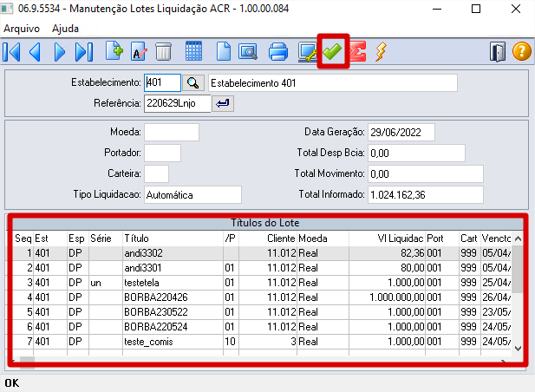Click the Série column header
Image resolution: width=535 pixels, height=392 pixels.
pyautogui.click(x=106, y=238)
